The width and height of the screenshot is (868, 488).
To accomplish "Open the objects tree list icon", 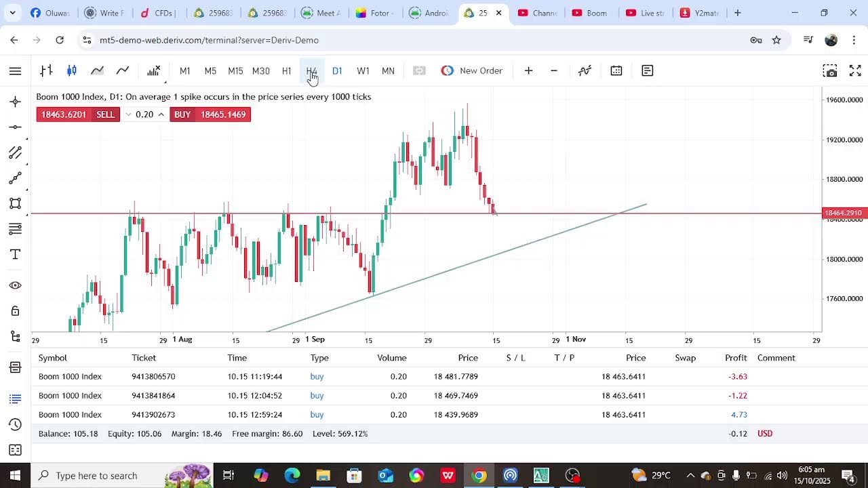I will pos(15,336).
